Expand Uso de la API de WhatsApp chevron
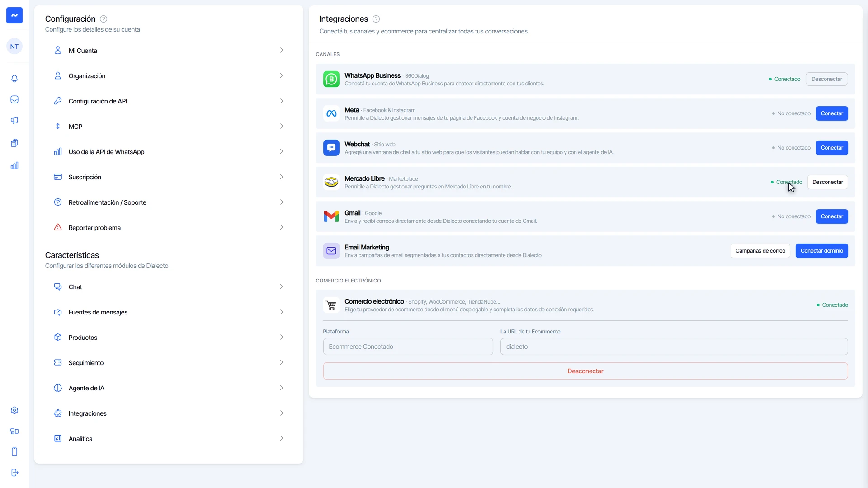Viewport: 868px width, 488px height. tap(281, 151)
